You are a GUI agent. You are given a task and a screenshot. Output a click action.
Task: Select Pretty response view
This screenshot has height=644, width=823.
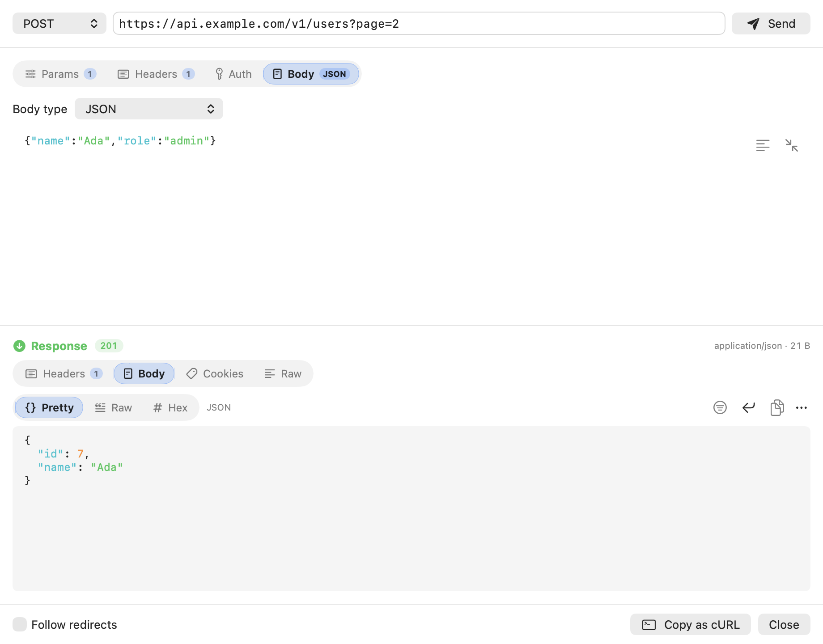coord(49,407)
